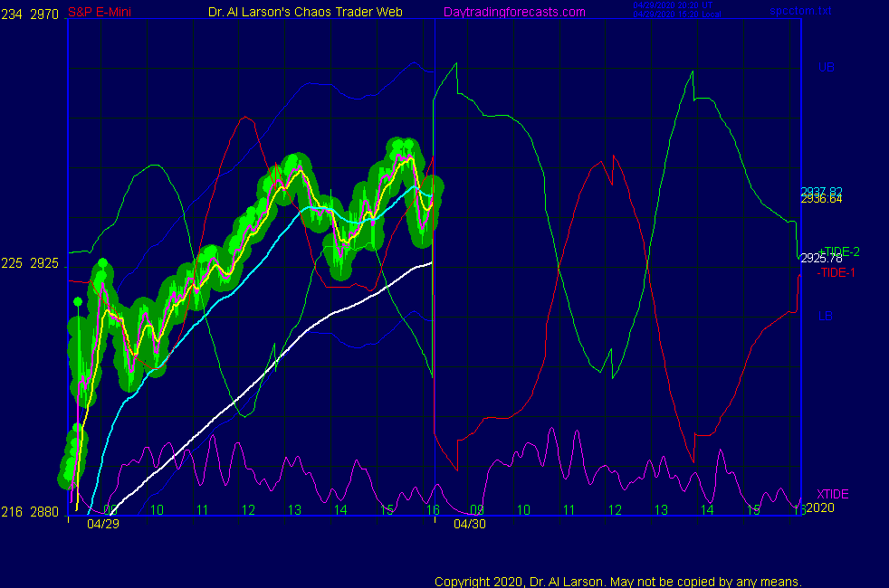The height and width of the screenshot is (588, 889).
Task: Click the red '-TIDE-1' legend label
Action: [836, 272]
